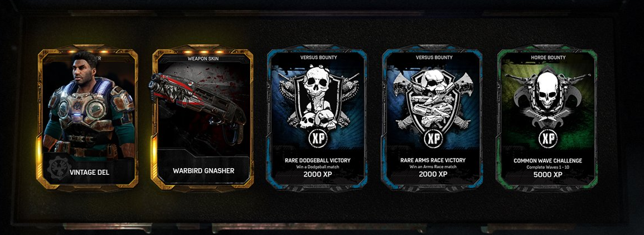Image resolution: width=644 pixels, height=235 pixels.
Task: Click the 5000 XP reward text
Action: tap(548, 174)
